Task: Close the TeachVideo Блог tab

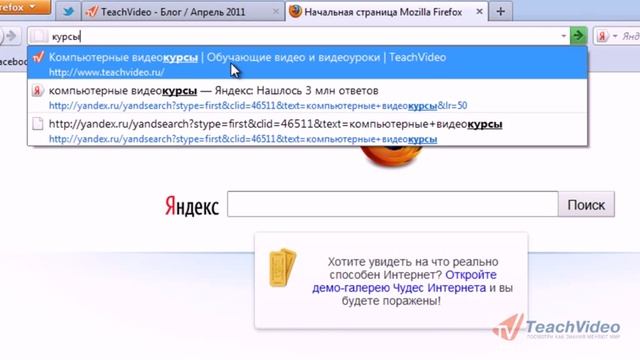Action: (276, 12)
